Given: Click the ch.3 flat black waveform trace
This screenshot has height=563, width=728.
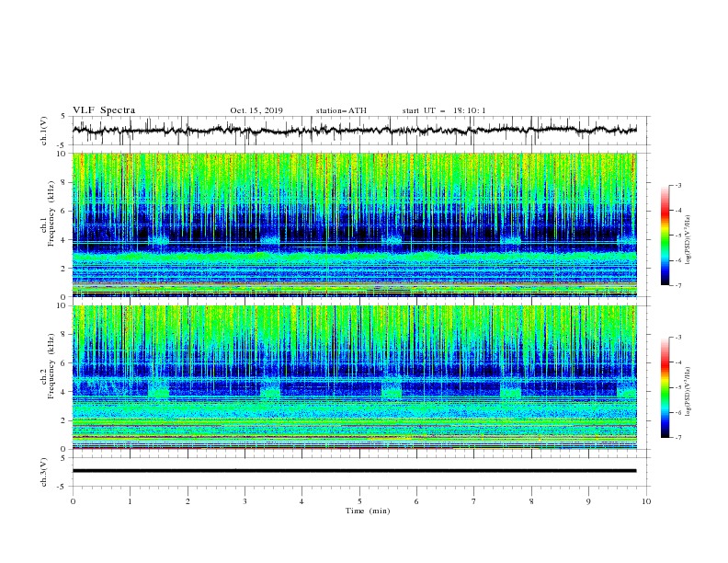Looking at the screenshot, I should [354, 471].
